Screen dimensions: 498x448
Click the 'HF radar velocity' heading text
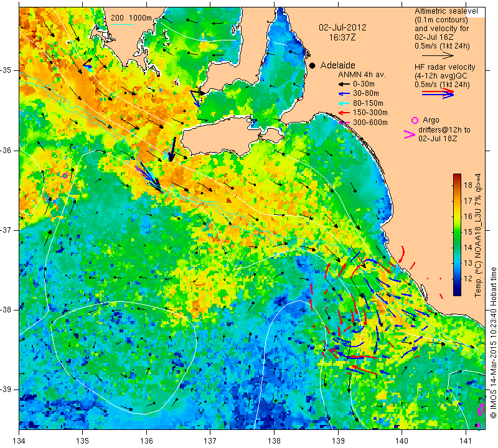[445, 67]
